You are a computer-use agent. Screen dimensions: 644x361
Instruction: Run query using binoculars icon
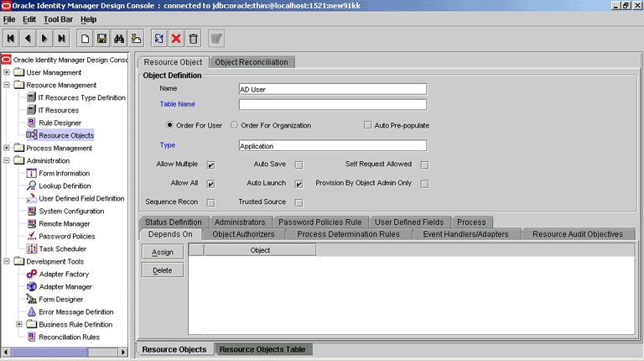click(119, 39)
